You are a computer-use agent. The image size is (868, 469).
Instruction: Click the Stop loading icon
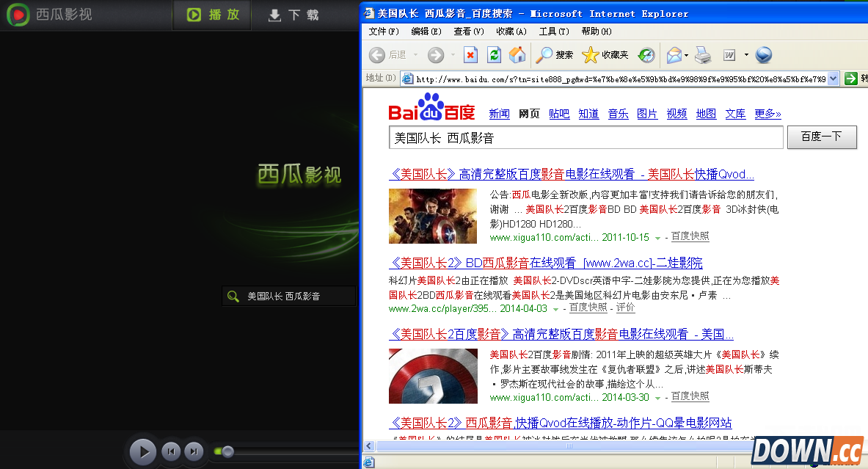(x=470, y=55)
